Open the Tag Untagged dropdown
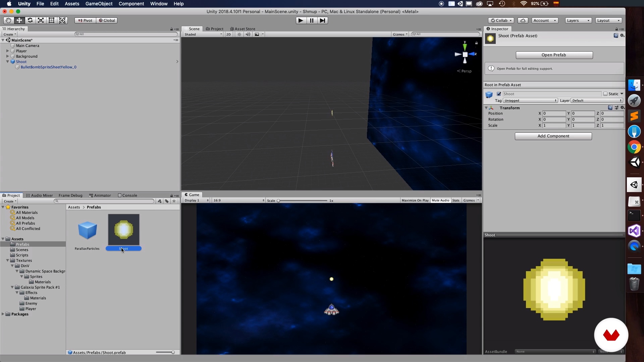Image resolution: width=644 pixels, height=362 pixels. (530, 101)
